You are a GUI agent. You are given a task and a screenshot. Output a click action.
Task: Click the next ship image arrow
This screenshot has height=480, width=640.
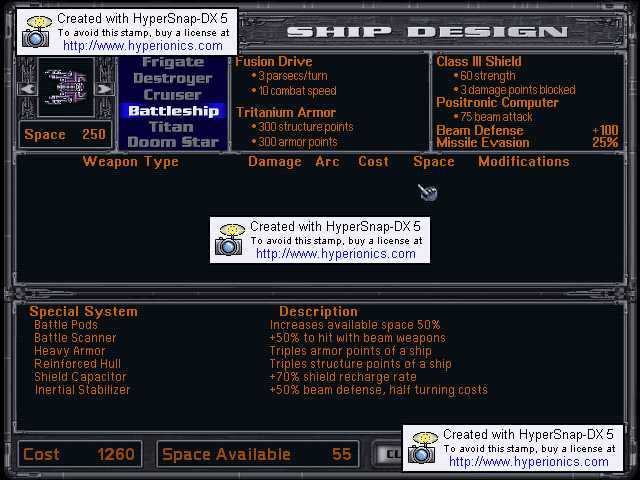(x=108, y=89)
